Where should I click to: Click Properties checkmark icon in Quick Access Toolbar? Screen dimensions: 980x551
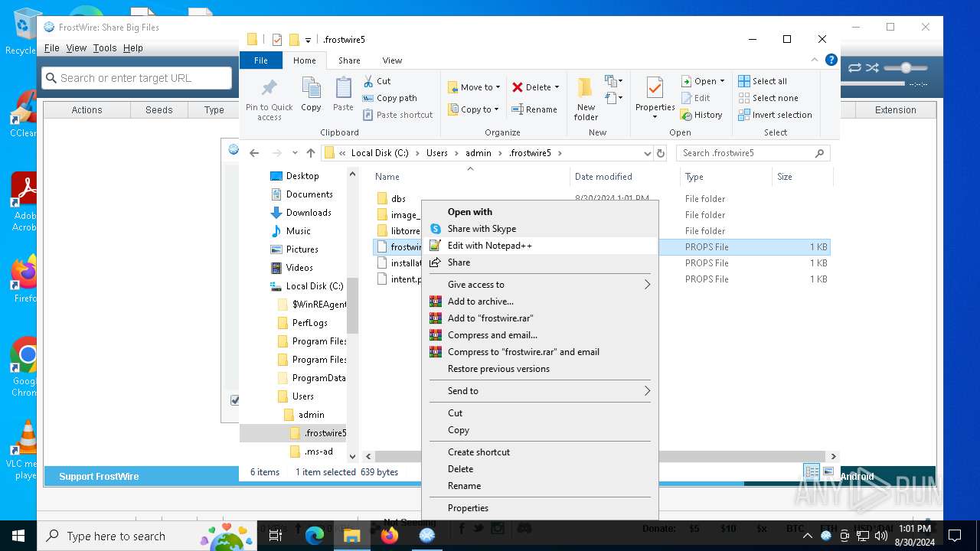[x=277, y=40]
